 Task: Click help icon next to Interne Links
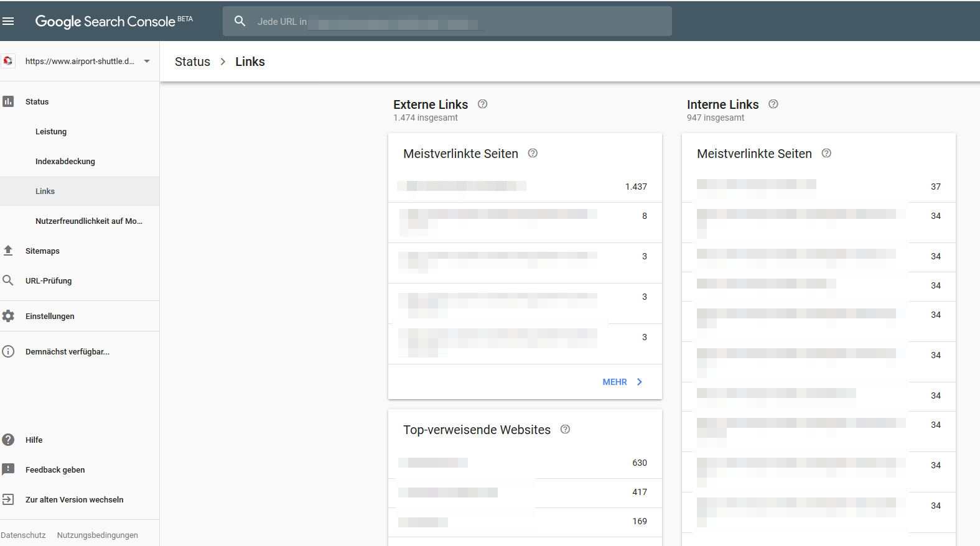pyautogui.click(x=773, y=104)
